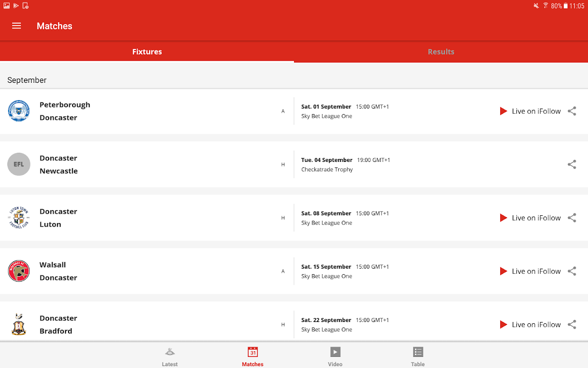Select 'Tue. 04 September' date text

coord(327,160)
